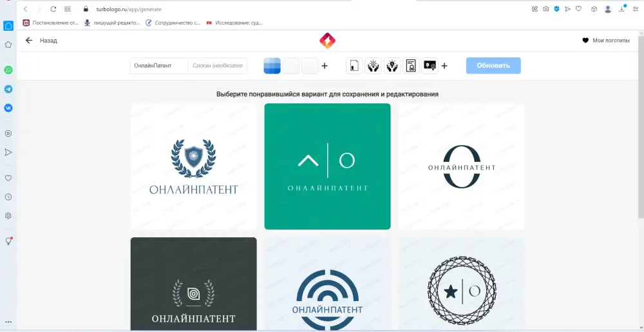The image size is (644, 332).
Task: Open the browser downloads icon
Action: (622, 9)
